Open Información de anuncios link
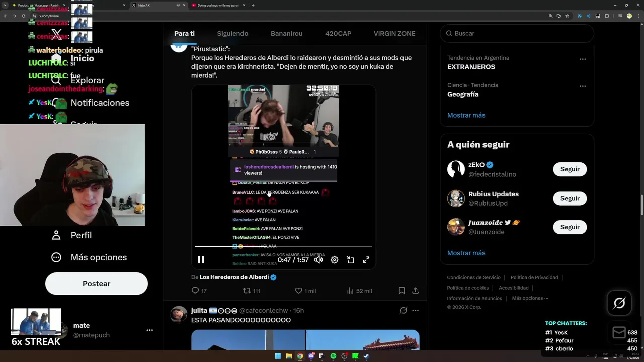Screen dimensions: 644x362 click(474, 298)
